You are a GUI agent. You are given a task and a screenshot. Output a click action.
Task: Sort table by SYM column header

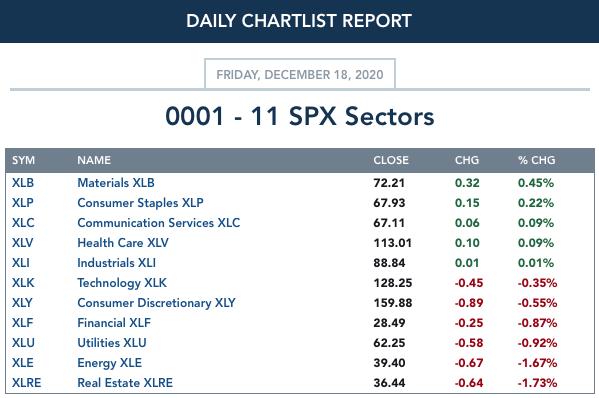[23, 160]
